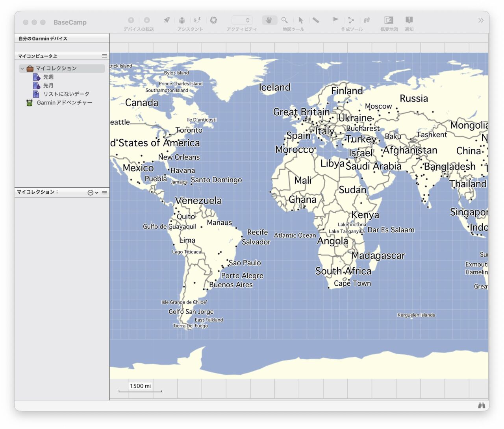Screen dimensions: 504x429
Task: Open the マイコンピュータ上 panel menu
Action: click(104, 56)
